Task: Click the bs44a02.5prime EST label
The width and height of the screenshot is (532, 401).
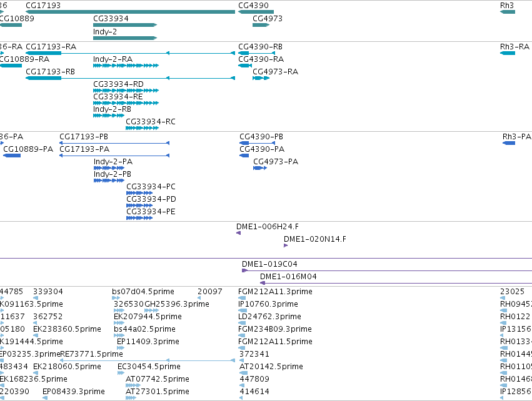Action: tap(144, 329)
